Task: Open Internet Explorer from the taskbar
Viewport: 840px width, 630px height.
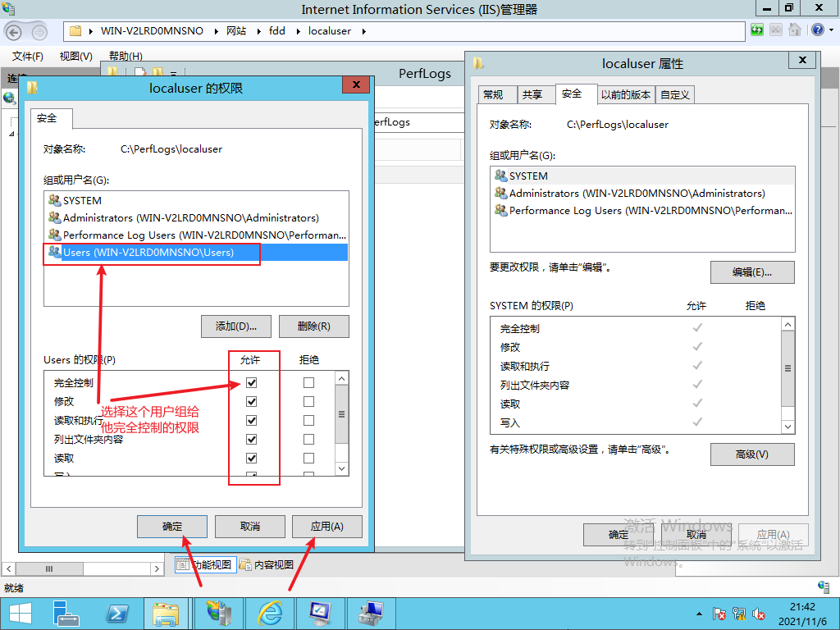Action: click(x=271, y=614)
